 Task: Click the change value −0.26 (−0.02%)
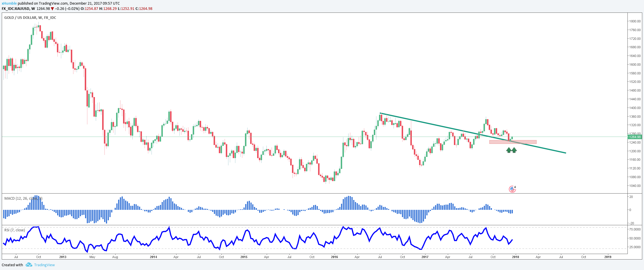(67, 9)
